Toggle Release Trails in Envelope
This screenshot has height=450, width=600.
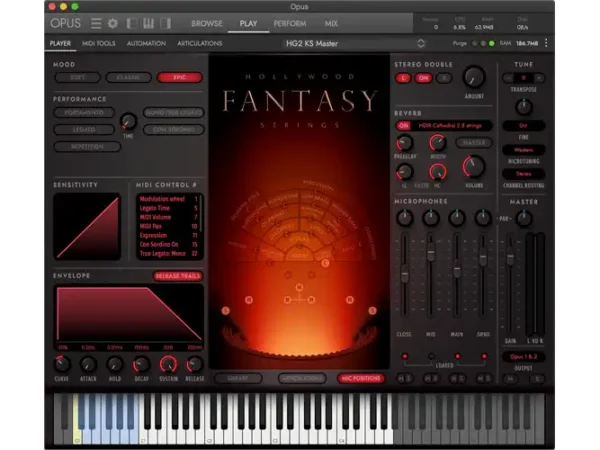(178, 276)
